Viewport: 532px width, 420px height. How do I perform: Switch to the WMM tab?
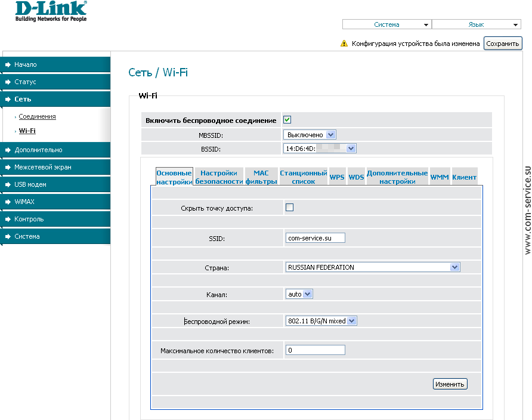pyautogui.click(x=440, y=177)
